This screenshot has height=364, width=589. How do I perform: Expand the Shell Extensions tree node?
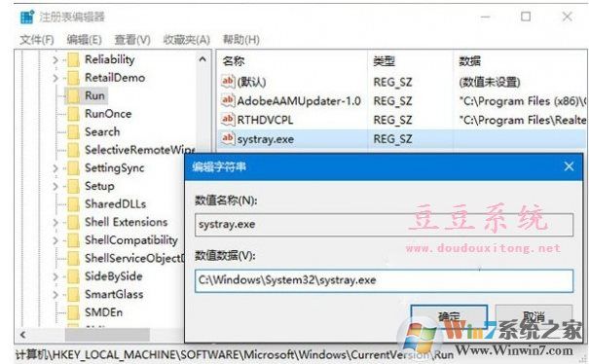(55, 222)
